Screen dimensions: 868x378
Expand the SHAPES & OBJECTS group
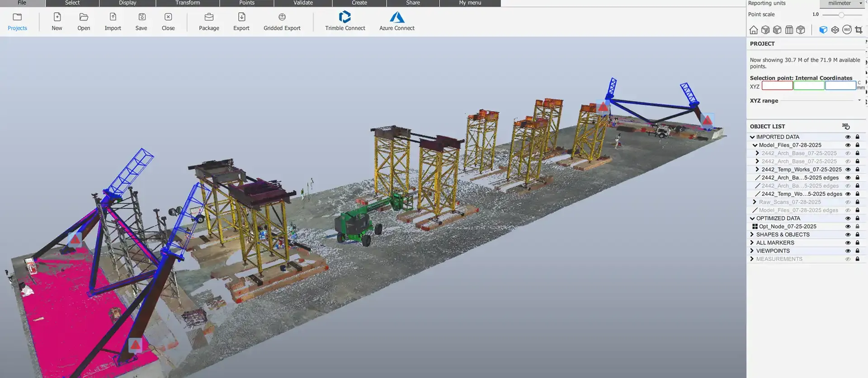click(752, 235)
